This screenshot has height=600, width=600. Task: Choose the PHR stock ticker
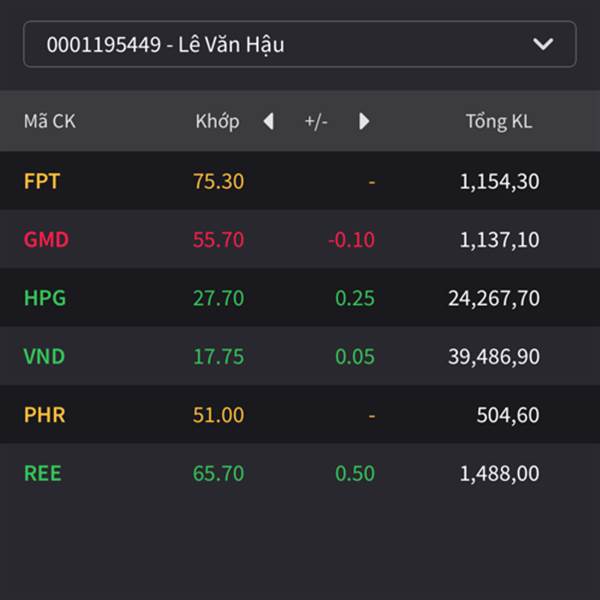pyautogui.click(x=44, y=415)
